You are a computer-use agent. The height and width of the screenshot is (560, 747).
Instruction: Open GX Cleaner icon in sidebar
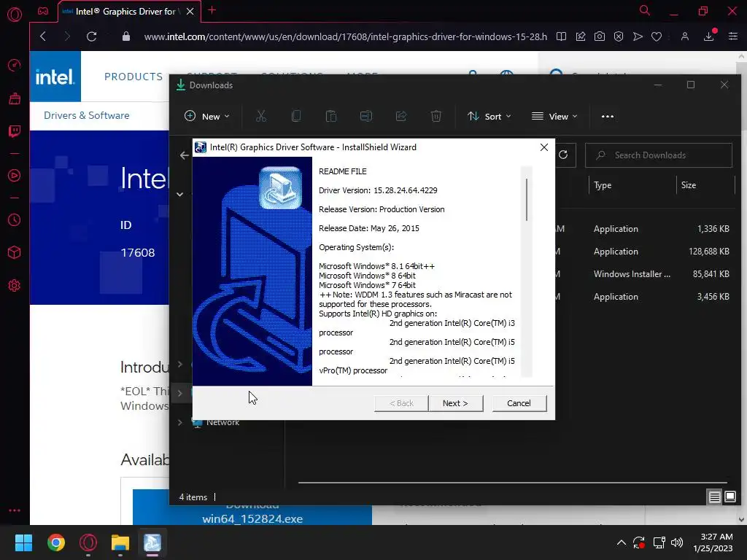point(15,98)
